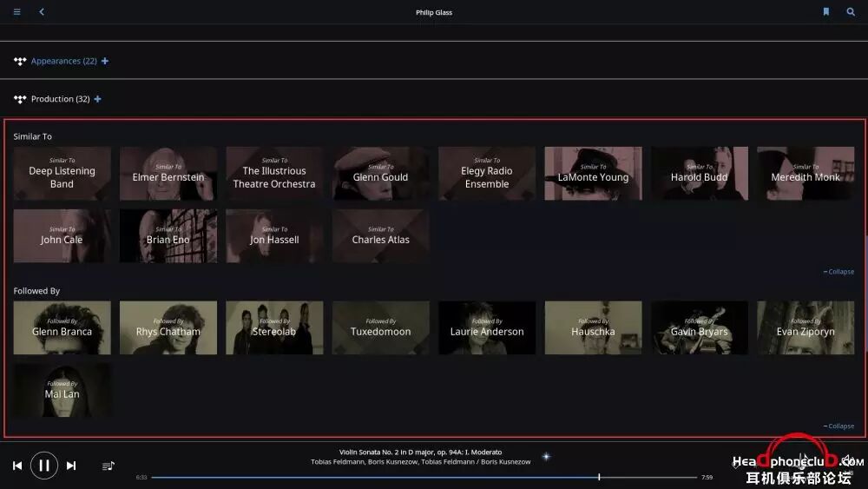Open Mai Lan follower tile

click(x=62, y=391)
